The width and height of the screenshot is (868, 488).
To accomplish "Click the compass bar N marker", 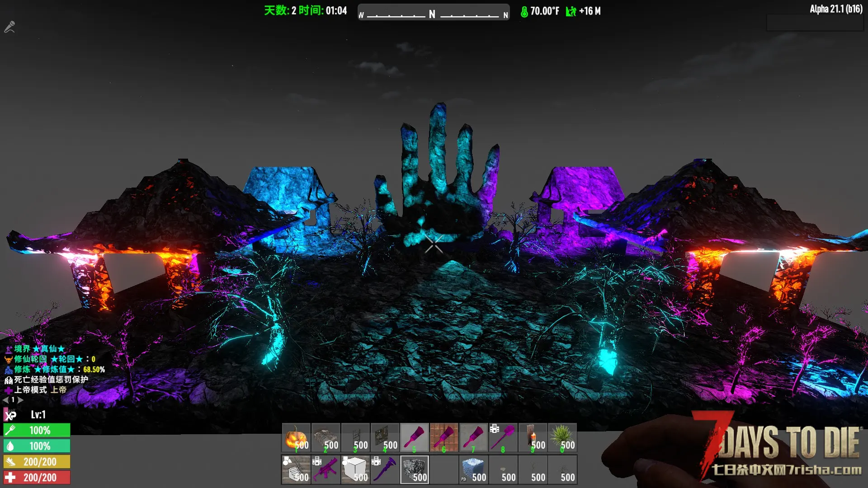I will click(x=432, y=14).
